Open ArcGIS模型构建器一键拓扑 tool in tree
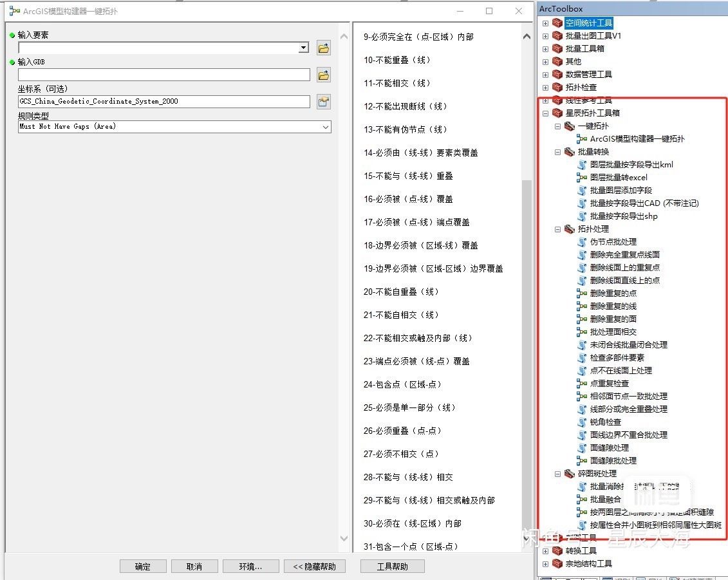The height and width of the screenshot is (580, 728). tap(637, 139)
